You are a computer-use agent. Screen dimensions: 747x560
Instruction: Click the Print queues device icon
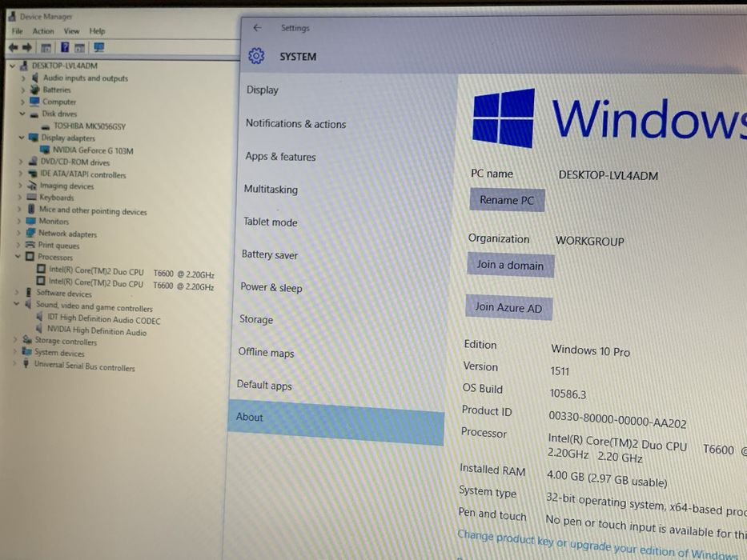pyautogui.click(x=30, y=244)
